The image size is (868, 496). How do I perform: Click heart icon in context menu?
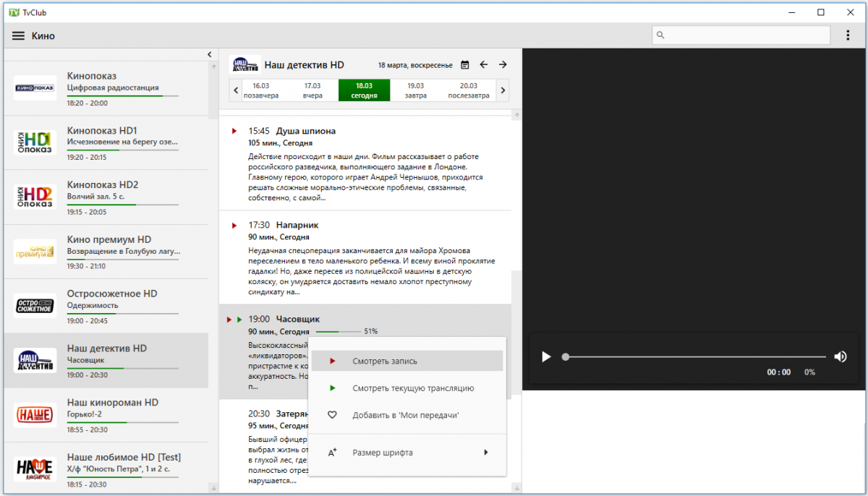tap(333, 415)
